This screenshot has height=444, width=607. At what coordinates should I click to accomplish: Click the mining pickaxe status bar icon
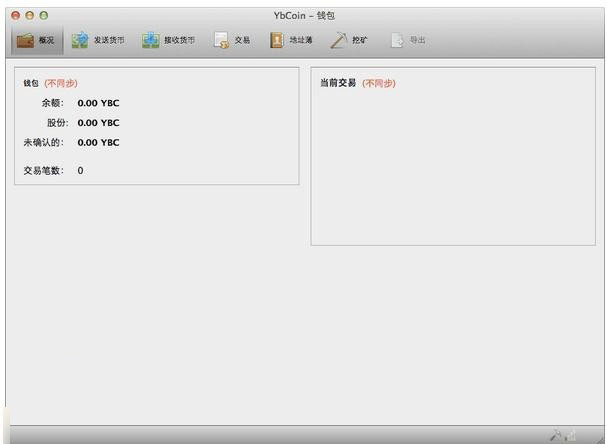[556, 435]
